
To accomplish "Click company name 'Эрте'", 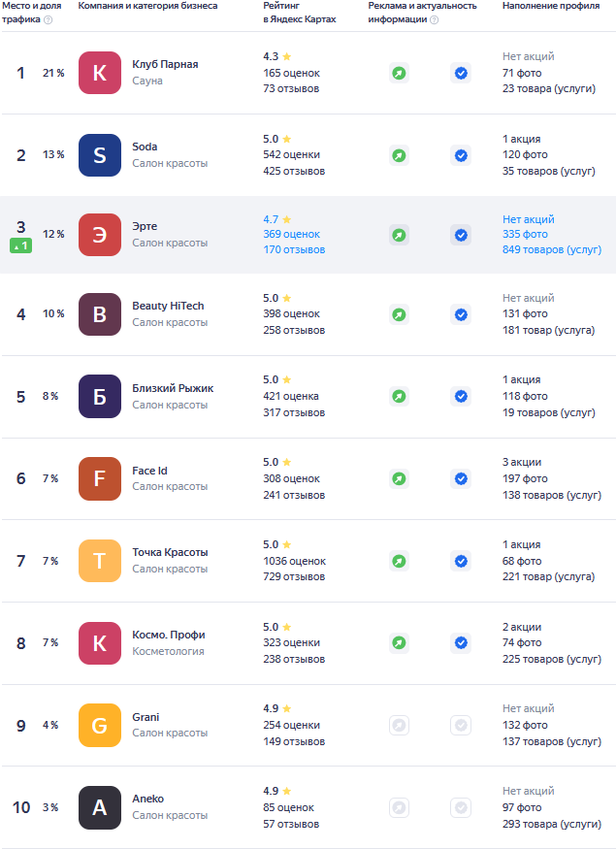I will pyautogui.click(x=145, y=226).
